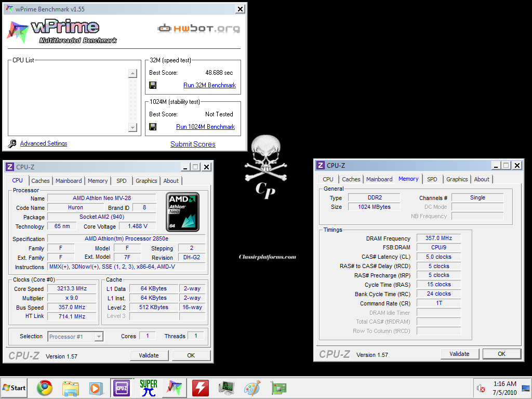Click the clock showing 1:16 AM
This screenshot has height=399, width=532.
coord(504,384)
